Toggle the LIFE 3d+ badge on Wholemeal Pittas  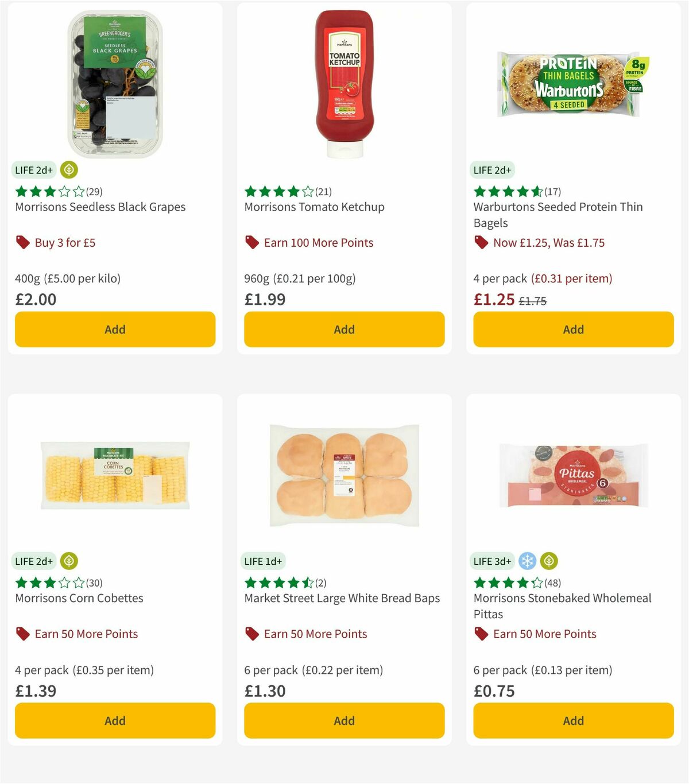(491, 561)
